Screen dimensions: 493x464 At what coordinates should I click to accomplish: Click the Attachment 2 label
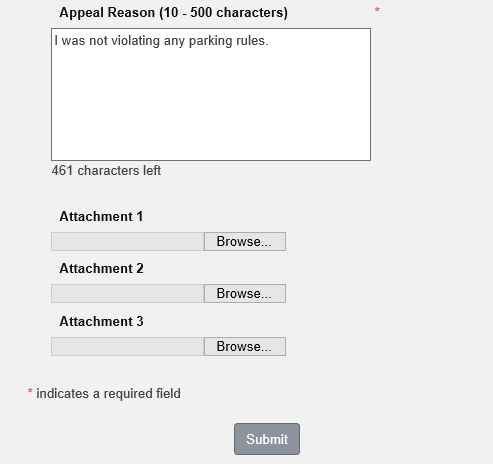click(x=101, y=268)
